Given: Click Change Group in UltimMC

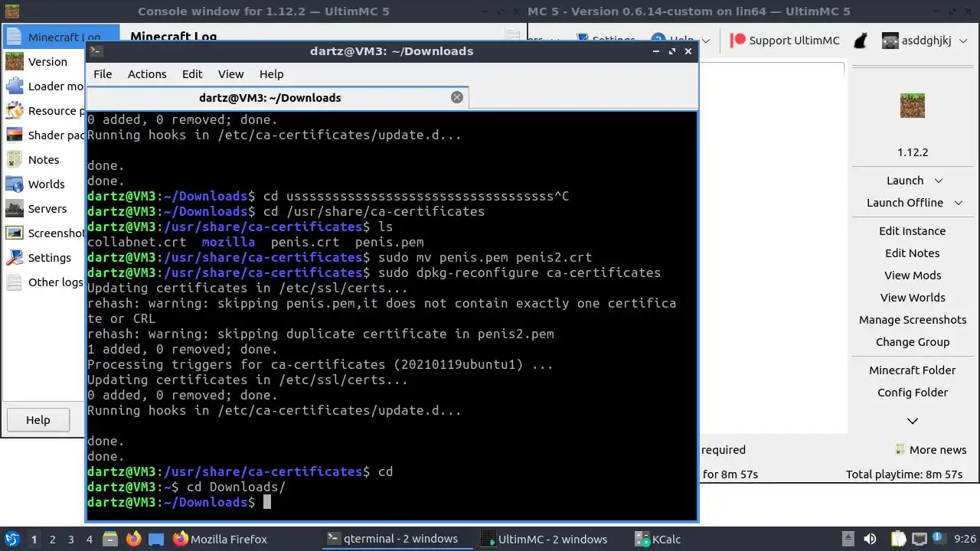Looking at the screenshot, I should coord(913,342).
